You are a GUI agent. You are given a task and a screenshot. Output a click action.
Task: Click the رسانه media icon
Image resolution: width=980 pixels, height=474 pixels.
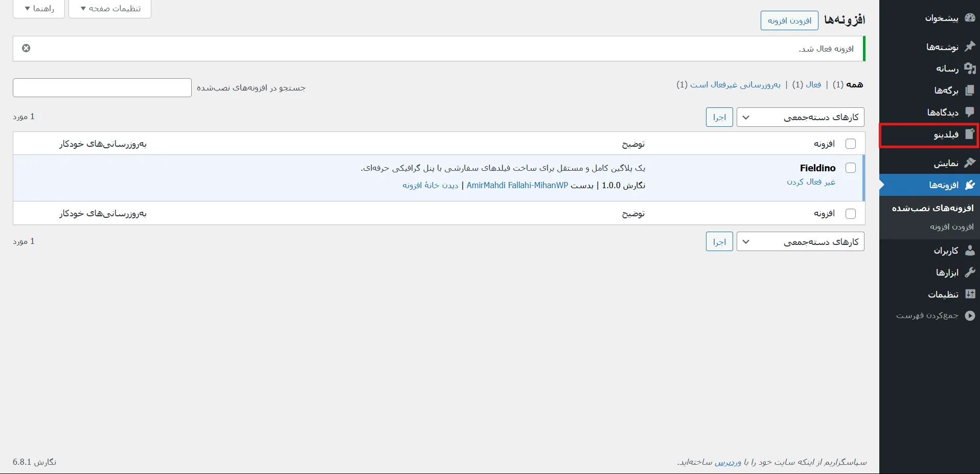pos(970,68)
